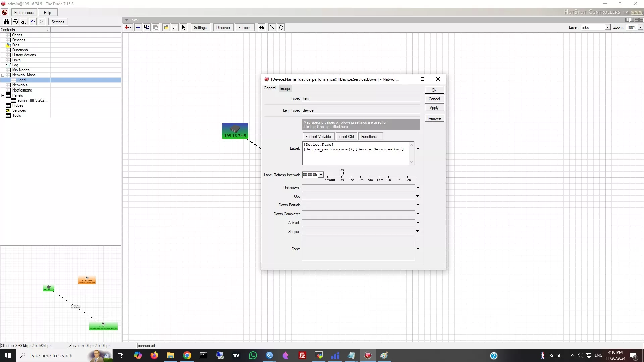Click the Functions... button
Image resolution: width=644 pixels, height=362 pixels.
[x=370, y=136]
